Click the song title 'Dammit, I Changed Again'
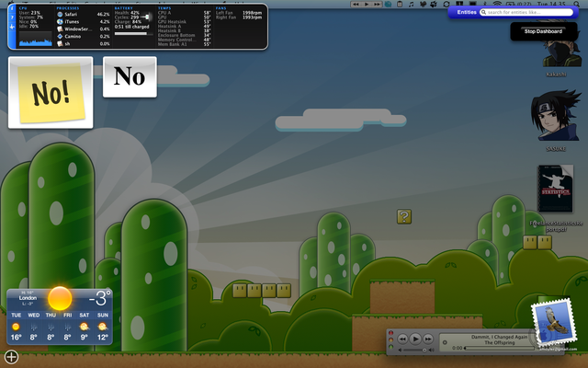588x368 pixels. tap(499, 337)
